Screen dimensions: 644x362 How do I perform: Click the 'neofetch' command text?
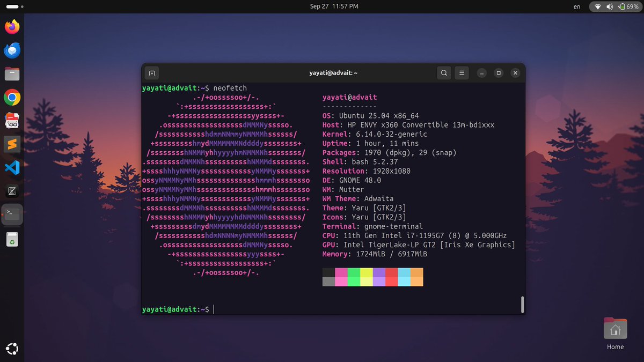[230, 88]
